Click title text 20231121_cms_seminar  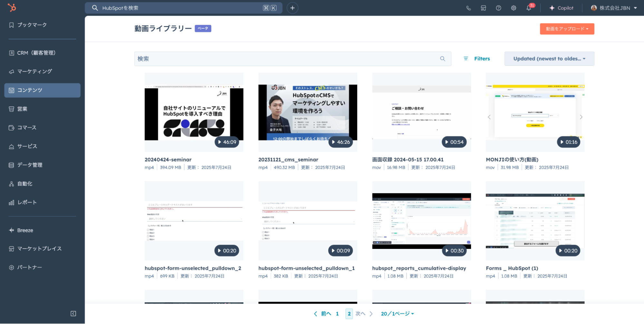tap(288, 160)
